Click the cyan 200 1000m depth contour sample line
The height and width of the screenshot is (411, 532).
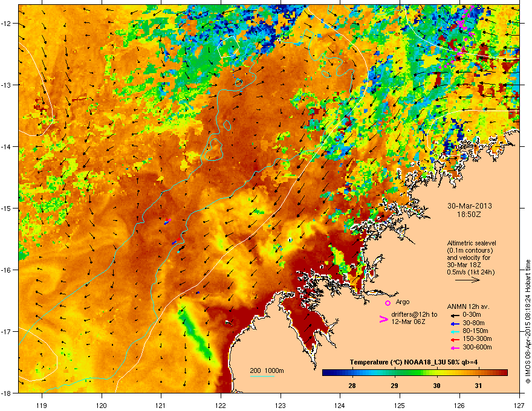coord(262,376)
